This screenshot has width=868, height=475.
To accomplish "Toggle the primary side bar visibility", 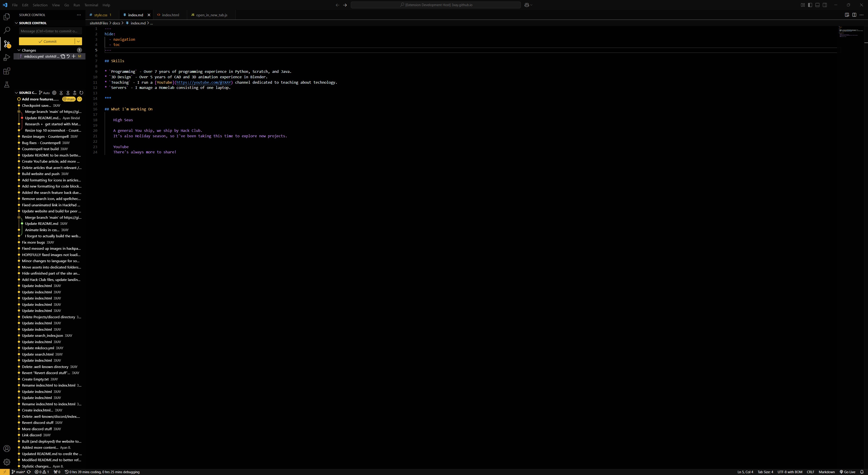I will (x=810, y=5).
